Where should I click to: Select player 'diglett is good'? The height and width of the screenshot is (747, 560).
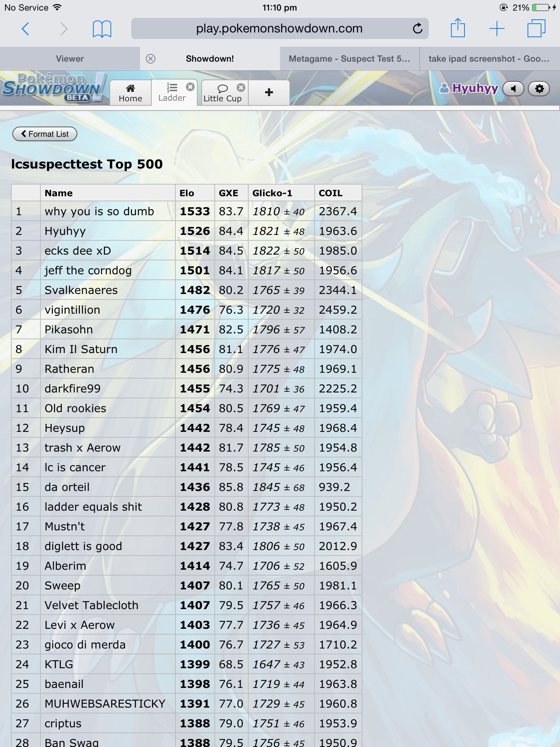(83, 546)
